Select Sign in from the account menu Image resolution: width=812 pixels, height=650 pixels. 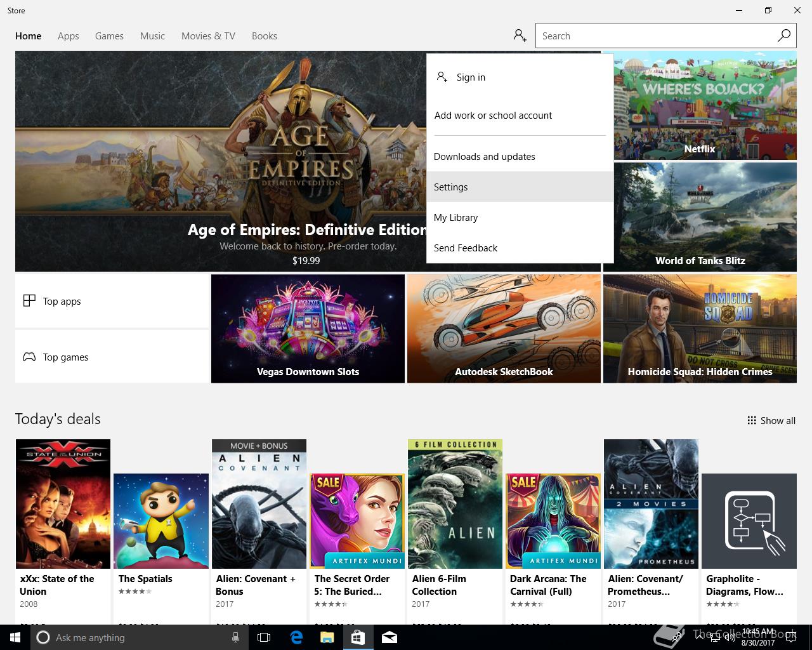coord(520,77)
